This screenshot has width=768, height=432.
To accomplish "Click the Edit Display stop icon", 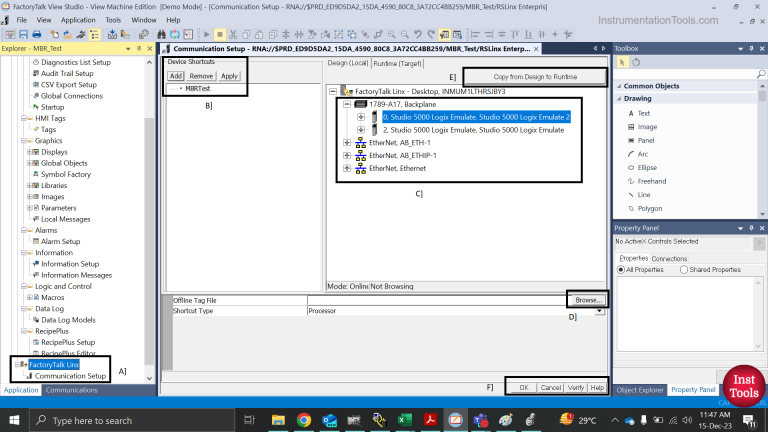I will point(220,34).
